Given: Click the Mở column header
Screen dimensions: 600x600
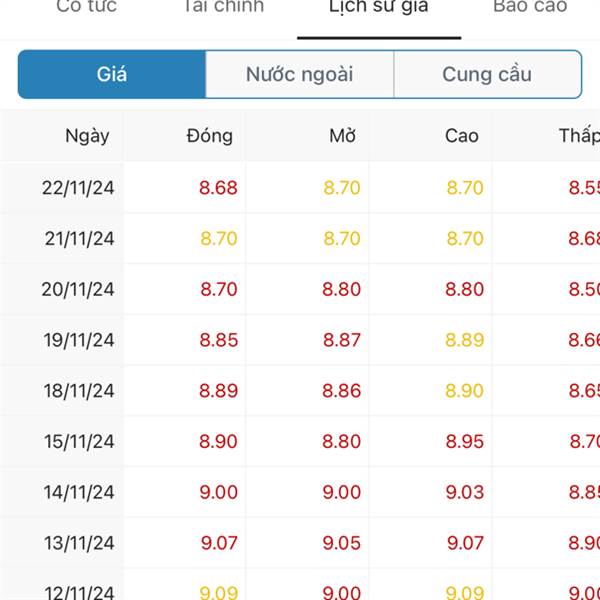Looking at the screenshot, I should coord(343,136).
